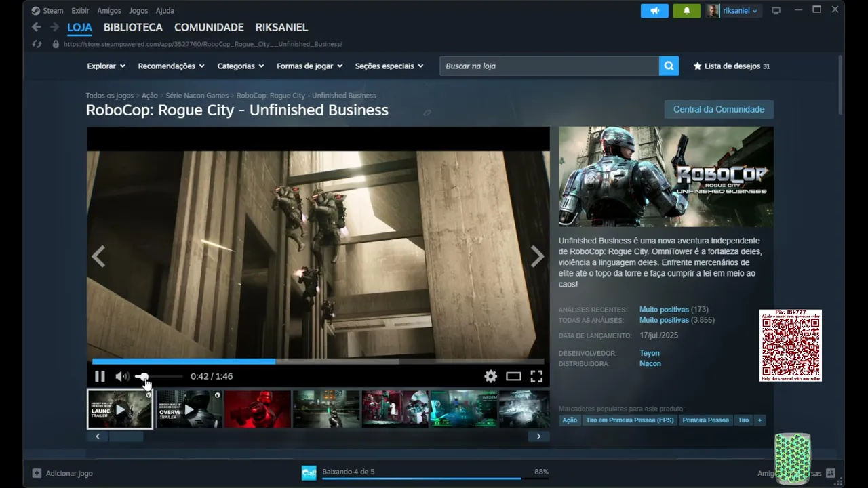This screenshot has height=488, width=868.
Task: Switch to the BIBLIOTECA tab
Action: [133, 27]
